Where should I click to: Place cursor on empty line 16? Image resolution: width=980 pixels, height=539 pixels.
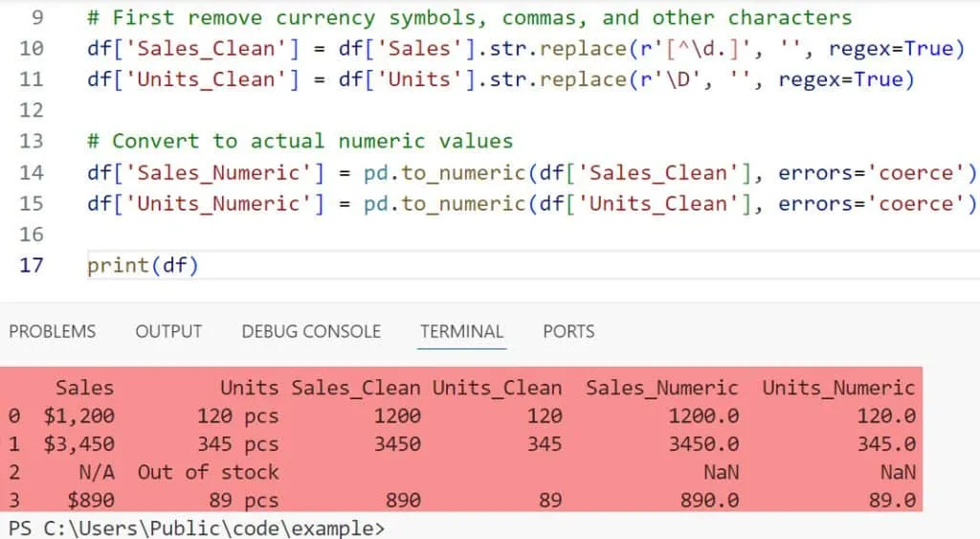click(x=287, y=234)
